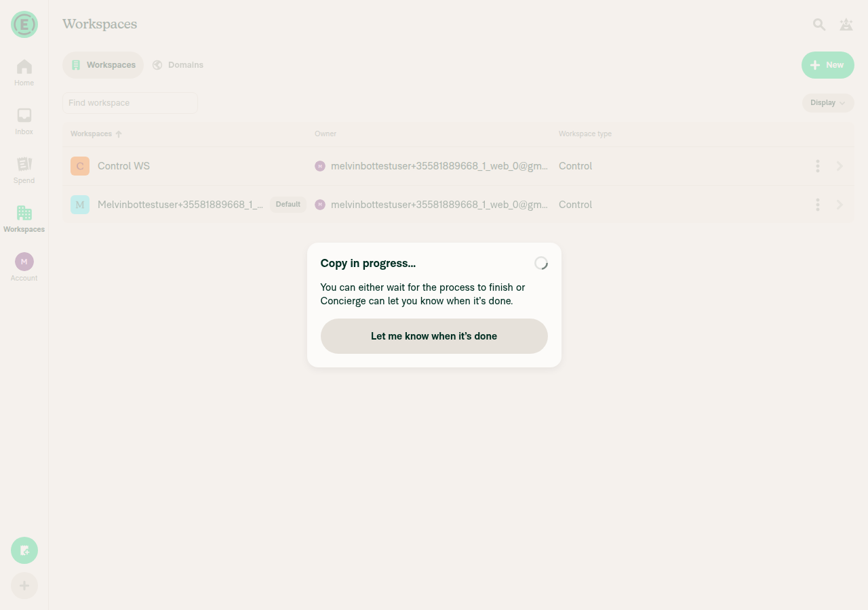Click the gray plus button in sidebar

point(24,586)
